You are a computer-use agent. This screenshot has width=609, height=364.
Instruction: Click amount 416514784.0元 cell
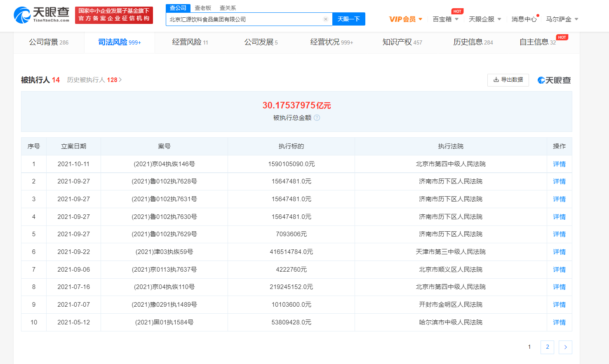[x=292, y=252]
